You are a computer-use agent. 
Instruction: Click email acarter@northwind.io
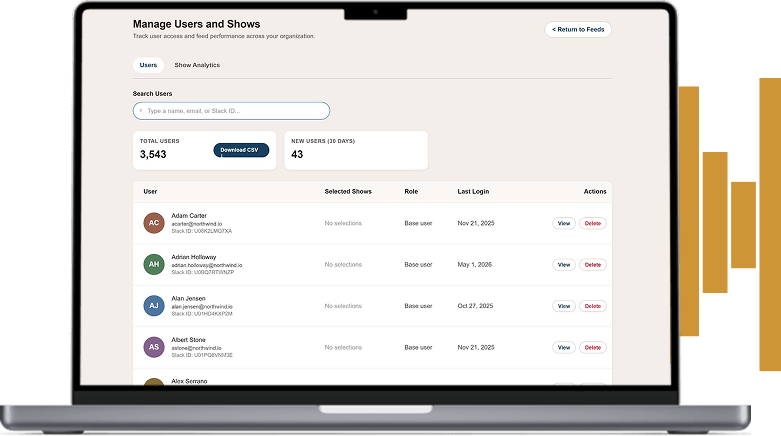point(197,224)
